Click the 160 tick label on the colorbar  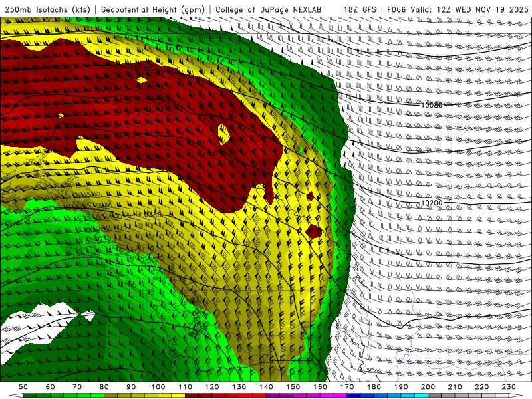[x=320, y=387]
